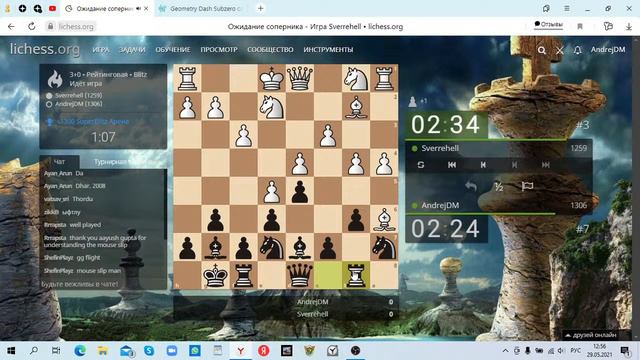
Task: Open AndrejDM profile in game info
Action: (x=78, y=104)
